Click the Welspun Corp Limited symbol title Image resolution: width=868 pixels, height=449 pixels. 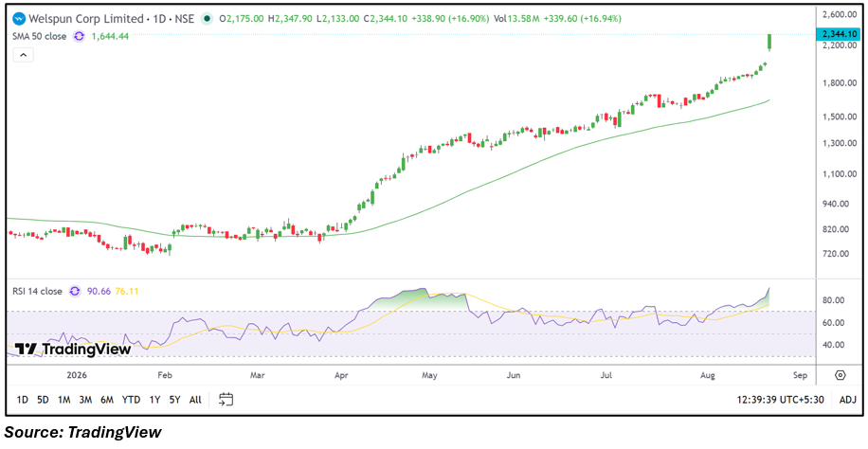(x=86, y=19)
